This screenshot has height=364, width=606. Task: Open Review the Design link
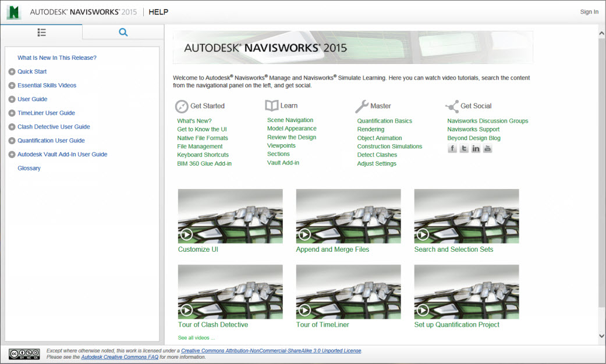pyautogui.click(x=292, y=137)
